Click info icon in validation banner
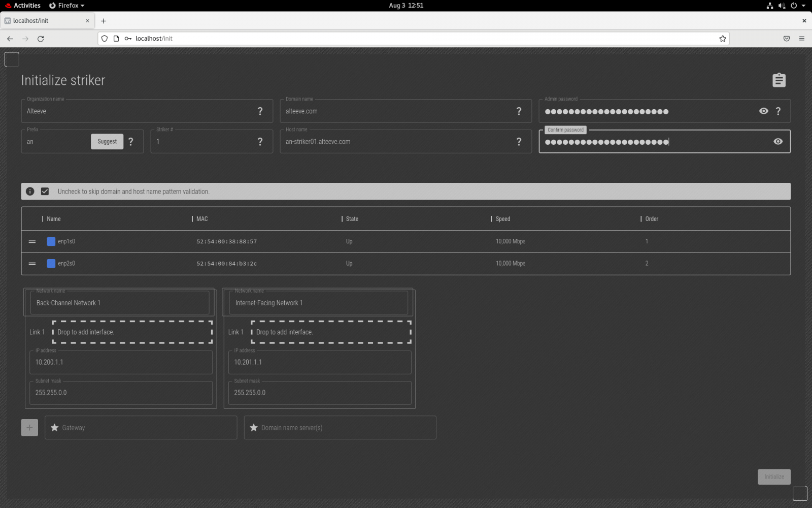Image resolution: width=812 pixels, height=508 pixels. pyautogui.click(x=30, y=192)
